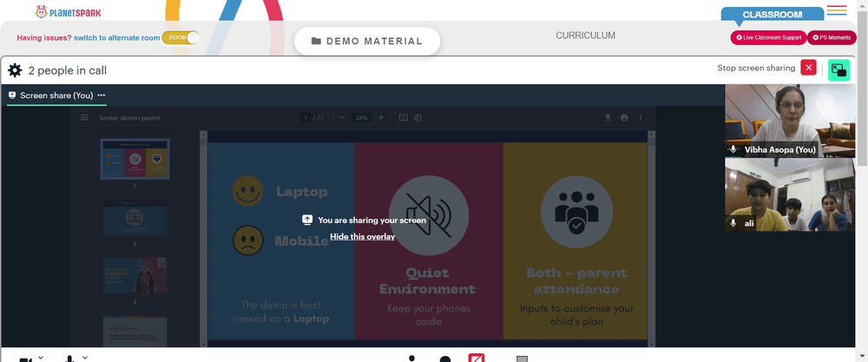Select page 4 Welcome thumbnail in PDF sidebar
Image resolution: width=868 pixels, height=362 pixels.
135,331
